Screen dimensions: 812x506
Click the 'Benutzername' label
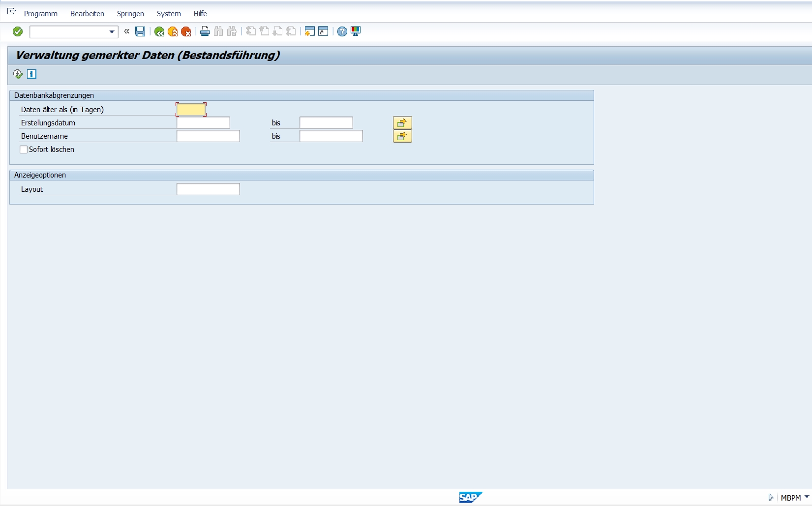[x=44, y=136]
